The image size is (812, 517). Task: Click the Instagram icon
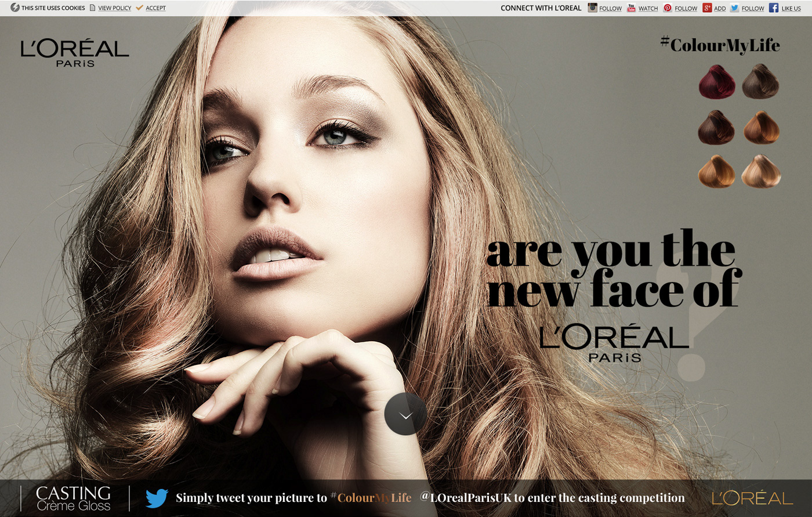pyautogui.click(x=592, y=8)
